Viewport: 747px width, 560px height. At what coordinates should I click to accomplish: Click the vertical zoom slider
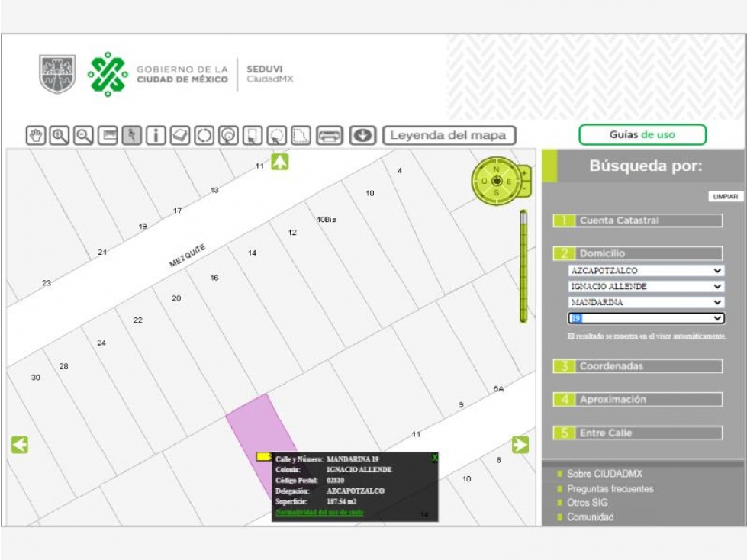(x=523, y=266)
